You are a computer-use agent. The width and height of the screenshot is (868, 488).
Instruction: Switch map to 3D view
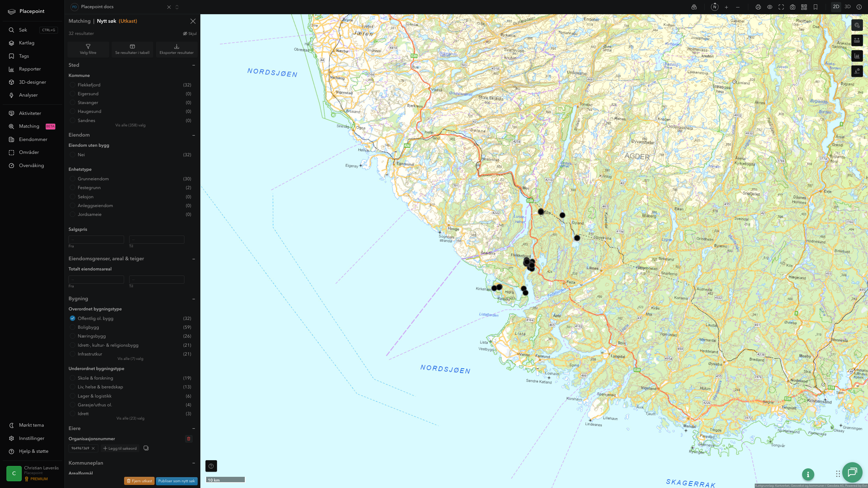pos(847,7)
